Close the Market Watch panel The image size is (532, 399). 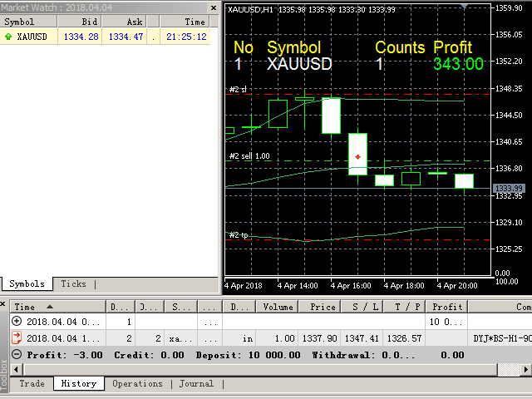click(x=214, y=7)
